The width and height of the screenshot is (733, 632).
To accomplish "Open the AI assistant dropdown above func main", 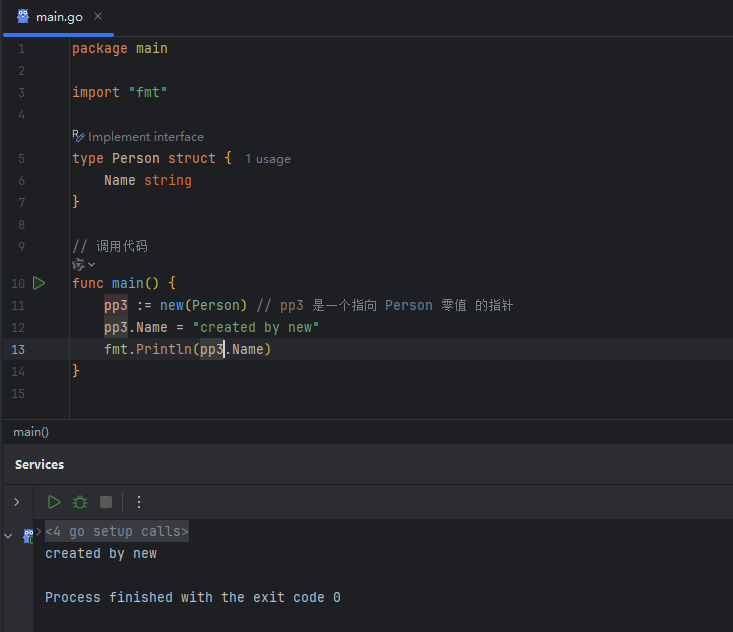I will [x=84, y=265].
